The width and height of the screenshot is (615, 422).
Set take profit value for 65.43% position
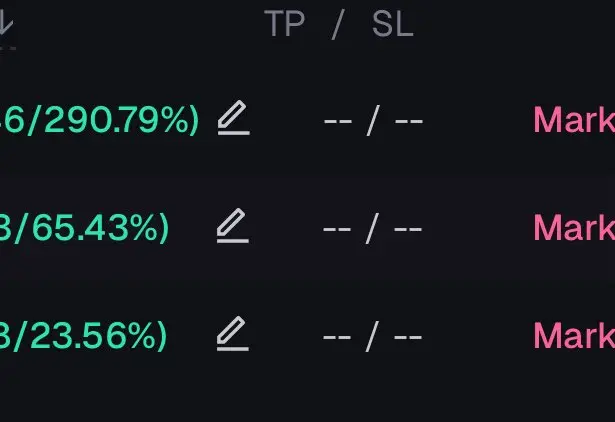pos(337,229)
